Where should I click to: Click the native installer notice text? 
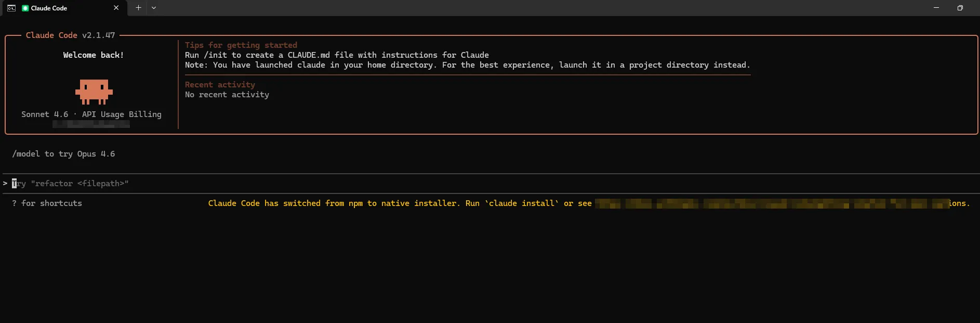click(400, 203)
